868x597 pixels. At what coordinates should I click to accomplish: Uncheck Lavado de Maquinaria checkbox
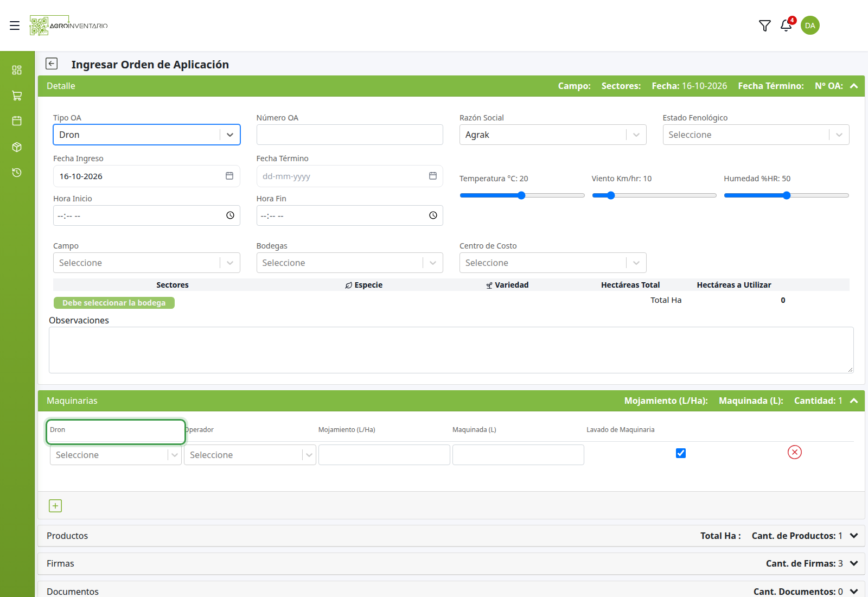681,453
